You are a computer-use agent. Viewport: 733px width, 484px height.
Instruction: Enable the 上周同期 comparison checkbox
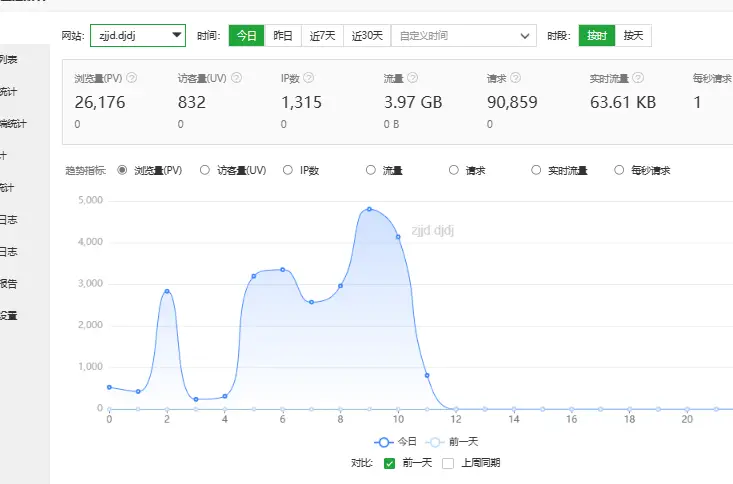(448, 463)
